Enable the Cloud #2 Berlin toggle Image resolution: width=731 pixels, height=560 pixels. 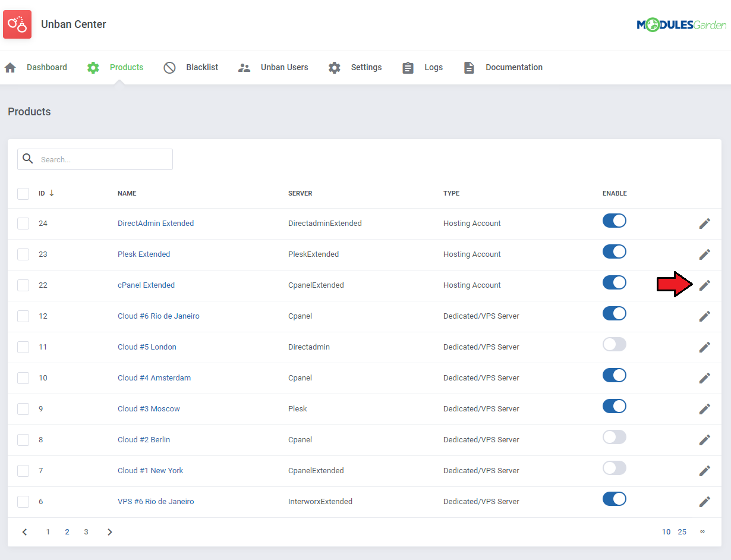tap(615, 438)
